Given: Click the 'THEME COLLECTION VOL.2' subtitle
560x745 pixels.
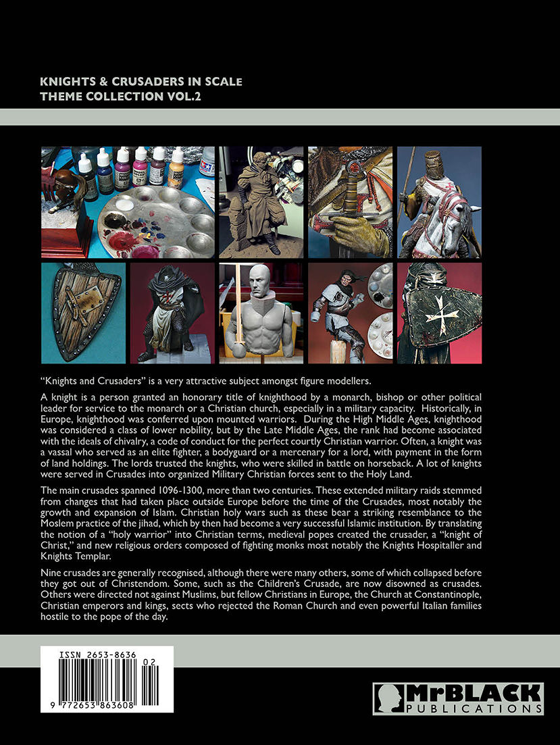Looking at the screenshot, I should [121, 97].
